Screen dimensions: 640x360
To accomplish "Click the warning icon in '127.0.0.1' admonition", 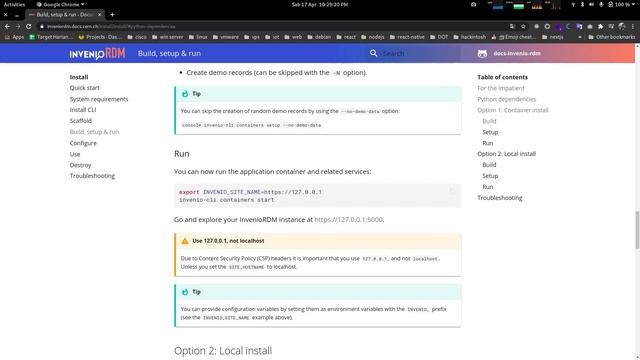I will coord(185,241).
